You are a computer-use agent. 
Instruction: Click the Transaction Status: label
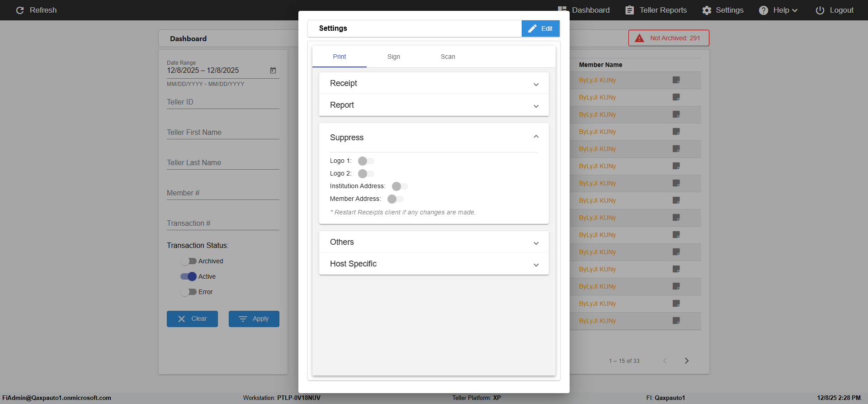(x=198, y=246)
